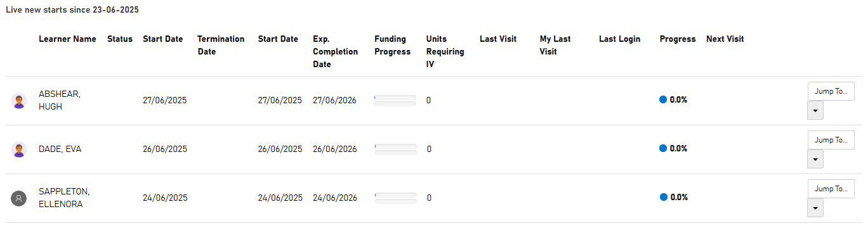Click the Funding Progress column header
The image size is (868, 228).
click(393, 46)
